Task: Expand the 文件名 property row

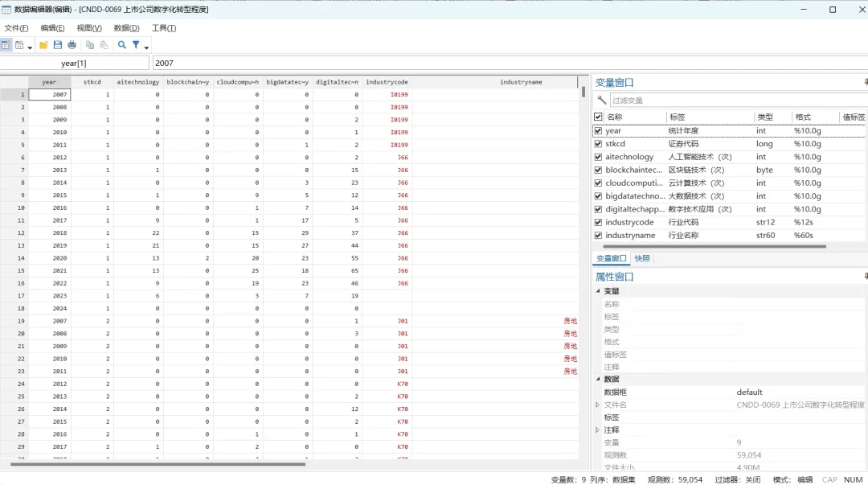Action: click(x=597, y=405)
